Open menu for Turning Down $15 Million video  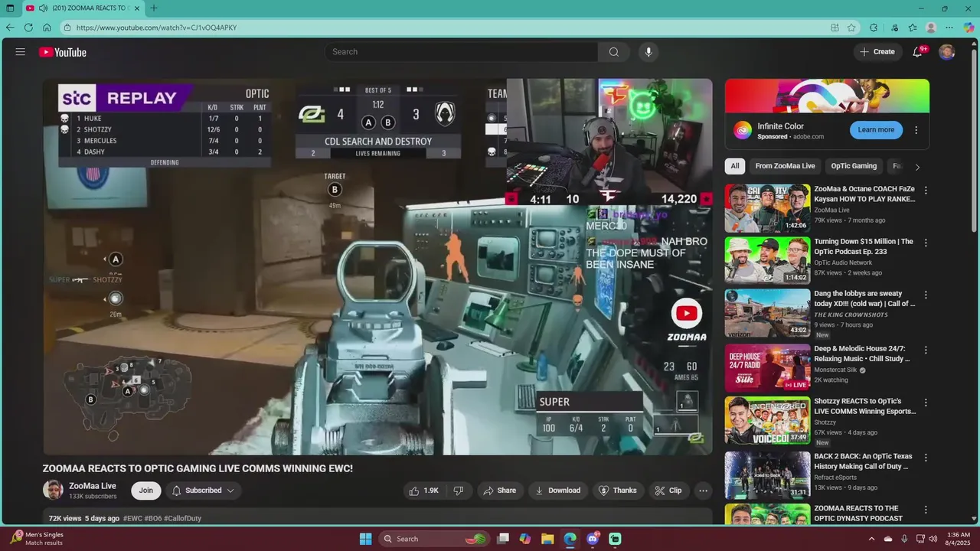[926, 243]
